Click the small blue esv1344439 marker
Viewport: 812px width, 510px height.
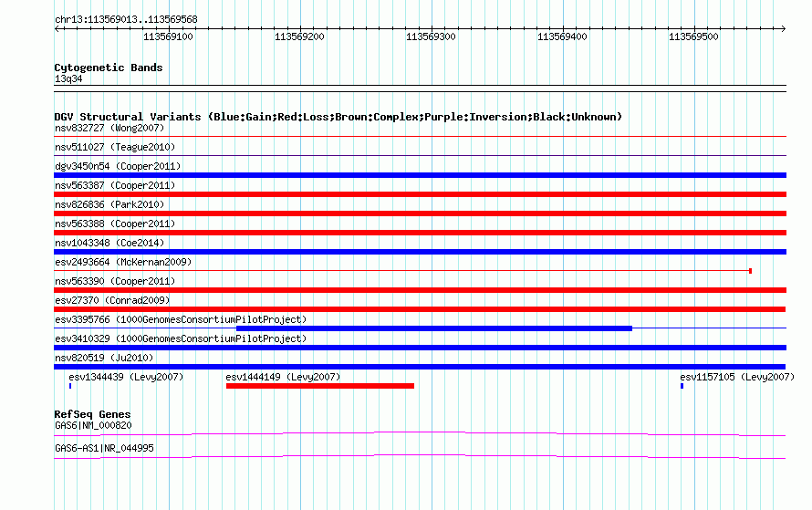70,386
